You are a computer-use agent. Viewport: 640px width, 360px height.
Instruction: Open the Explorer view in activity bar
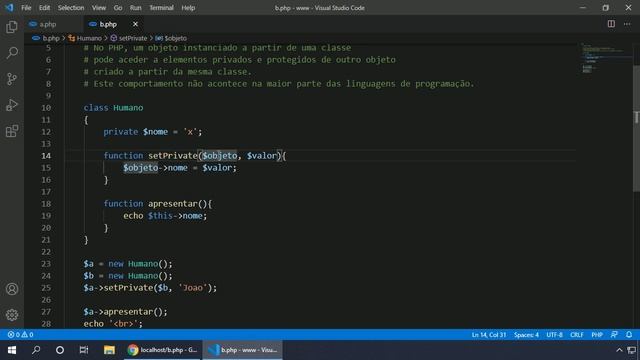[12, 27]
